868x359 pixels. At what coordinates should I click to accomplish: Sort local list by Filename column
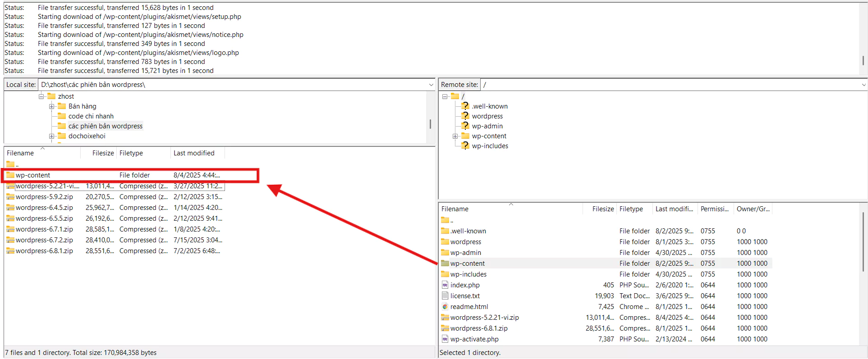(x=42, y=153)
